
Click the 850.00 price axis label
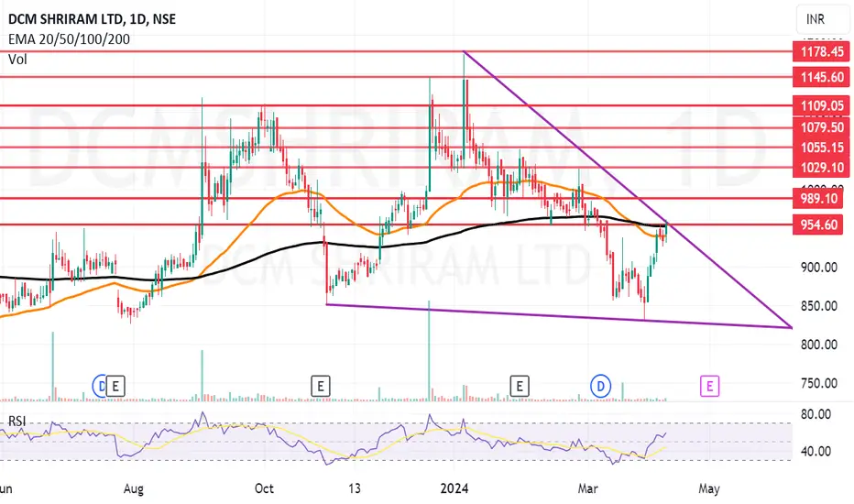(818, 306)
